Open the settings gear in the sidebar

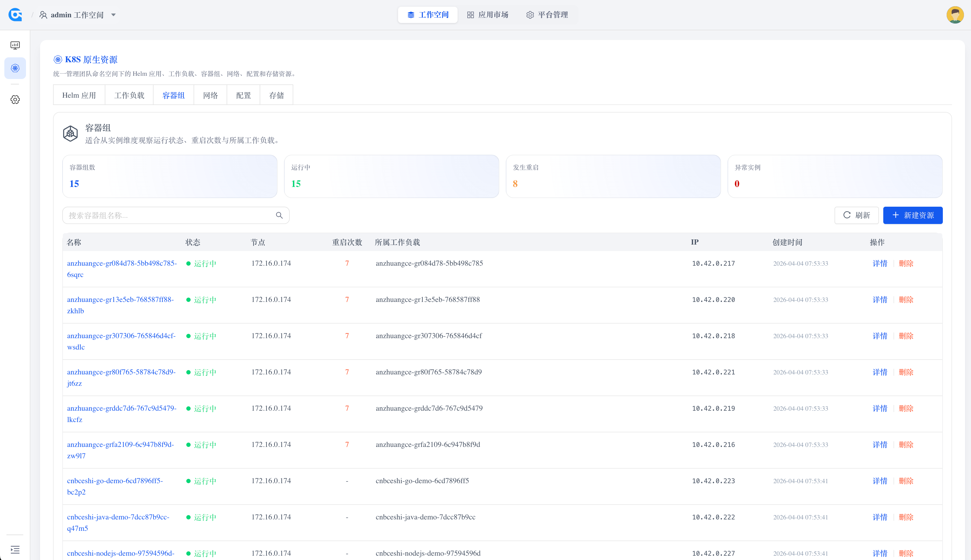pyautogui.click(x=15, y=100)
